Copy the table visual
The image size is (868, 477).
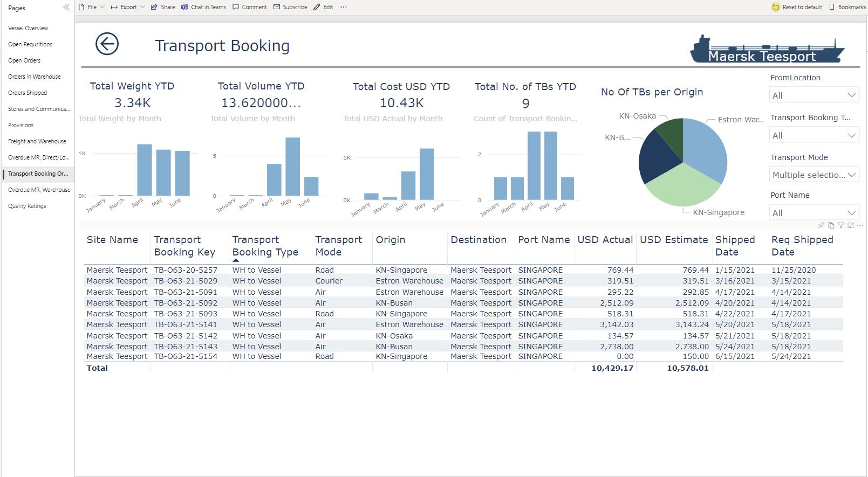(x=831, y=225)
